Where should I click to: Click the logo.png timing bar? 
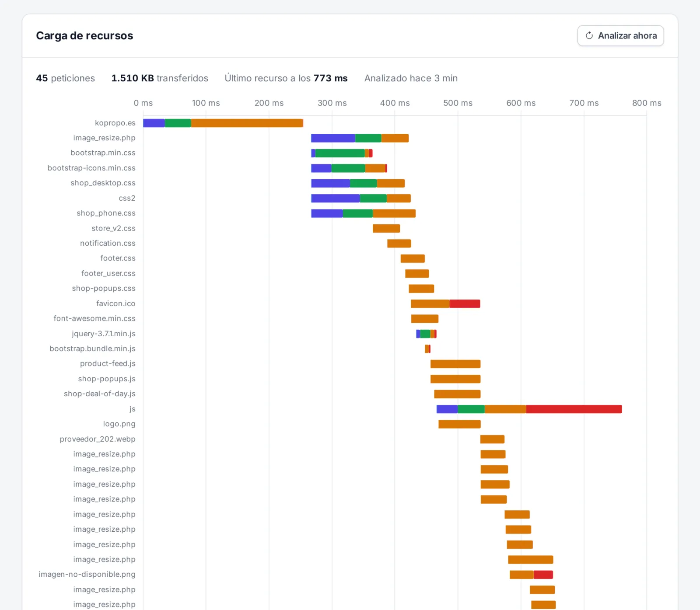pos(459,424)
